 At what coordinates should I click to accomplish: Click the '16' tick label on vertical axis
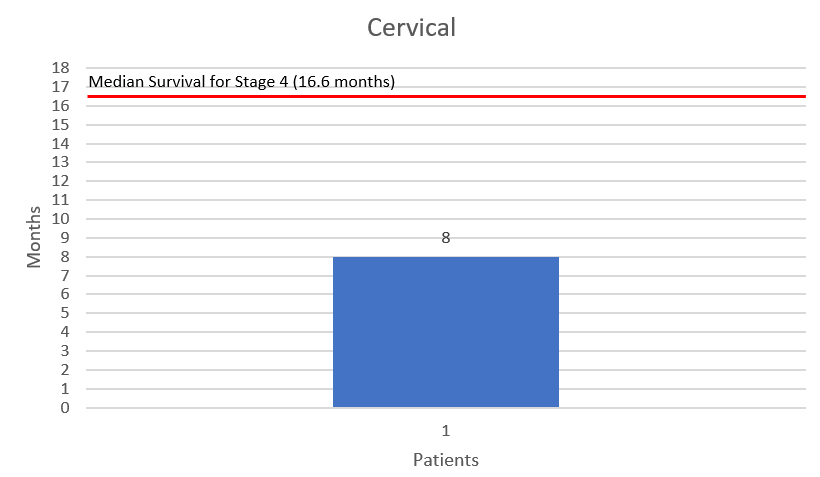[x=60, y=106]
